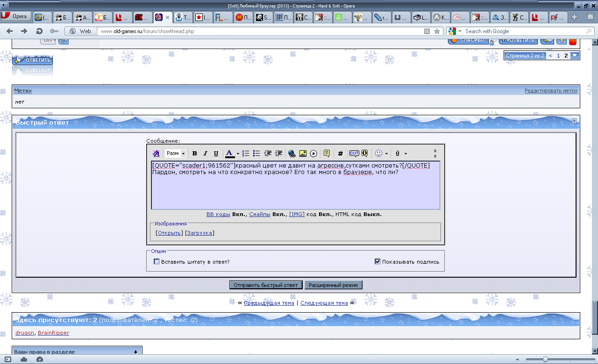Screen dimensions: 598x364
Task: Reload the current page
Action: [39, 31]
